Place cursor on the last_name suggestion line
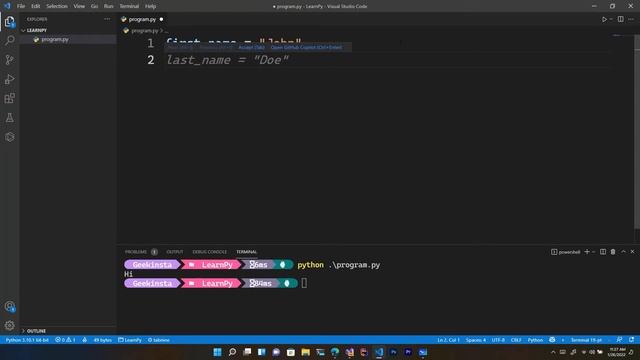 coord(227,60)
